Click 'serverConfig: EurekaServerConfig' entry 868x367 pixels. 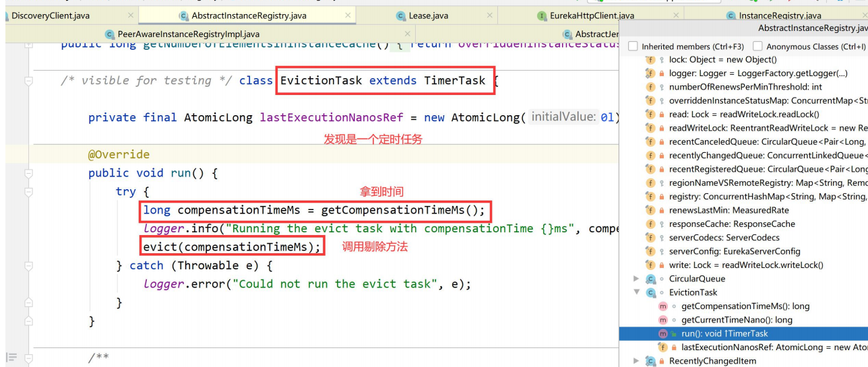click(x=735, y=251)
